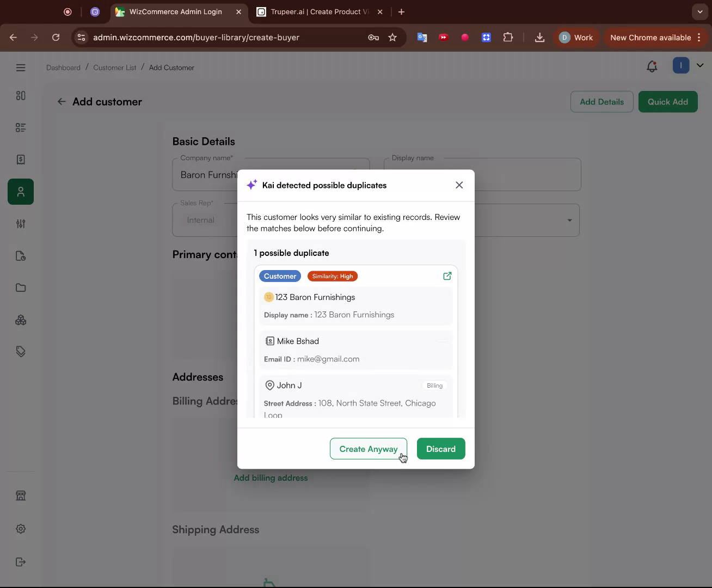Click the Quick Add button
Screen dimensions: 712x588
coord(668,102)
